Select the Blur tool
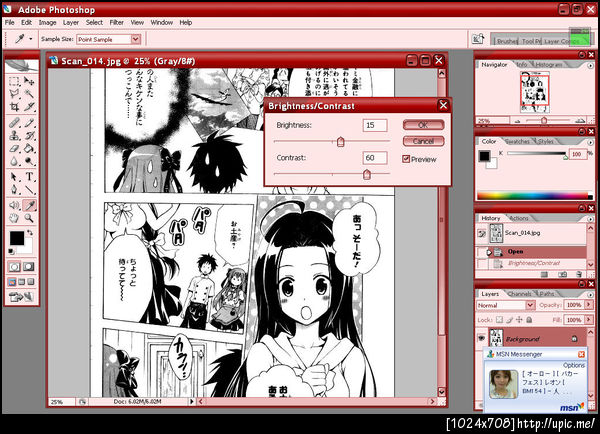Screen dimensions: 600x434 (x=14, y=161)
